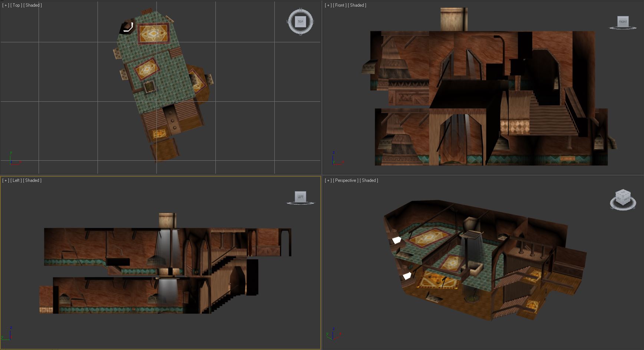The width and height of the screenshot is (644, 350).
Task: Click the [+] menu in Left viewport
Action: [6, 180]
